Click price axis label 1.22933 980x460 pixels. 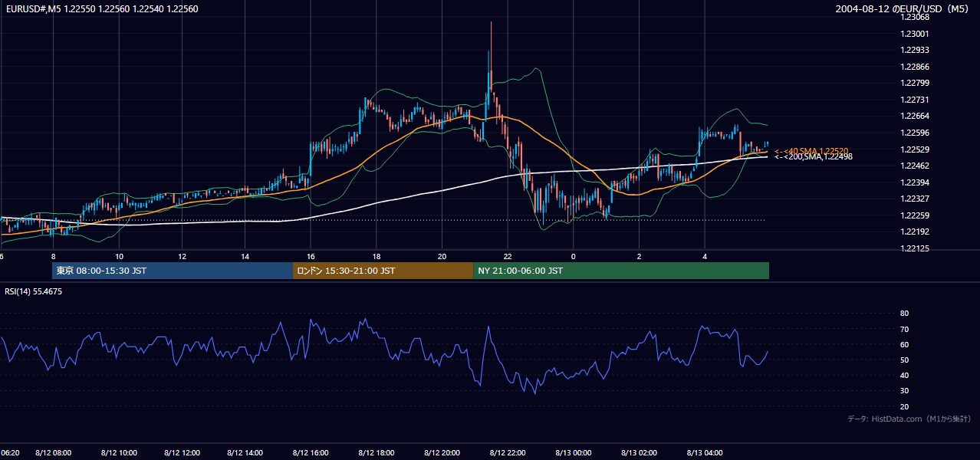click(x=914, y=50)
